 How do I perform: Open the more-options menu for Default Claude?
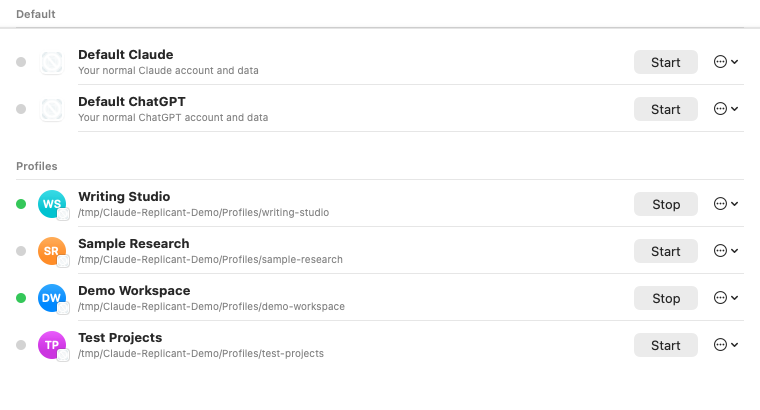pos(726,62)
